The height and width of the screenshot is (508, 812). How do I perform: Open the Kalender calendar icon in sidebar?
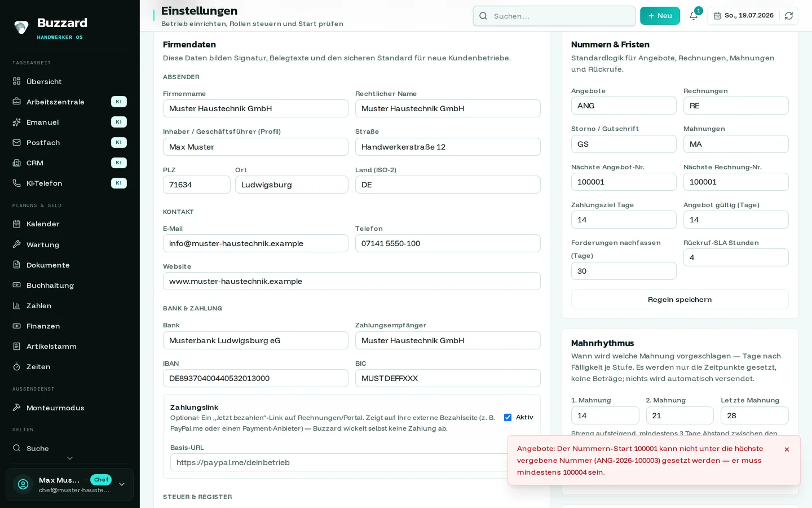pos(16,224)
